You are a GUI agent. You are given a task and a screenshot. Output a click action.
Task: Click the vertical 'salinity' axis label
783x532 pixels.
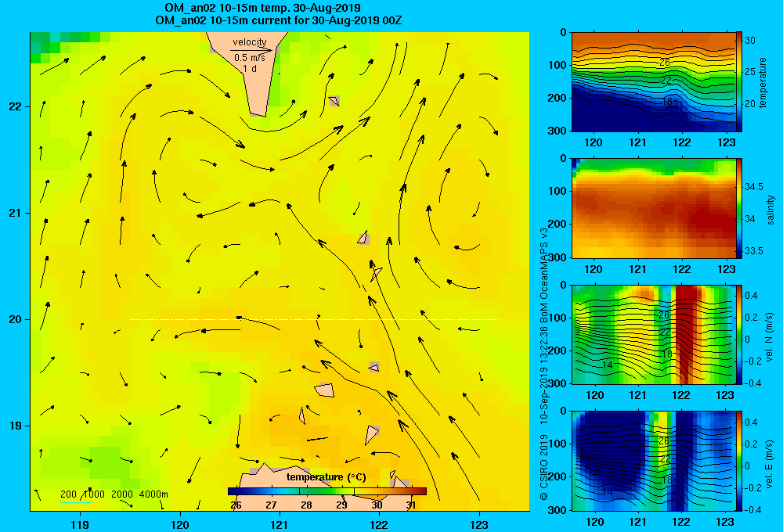(x=770, y=210)
